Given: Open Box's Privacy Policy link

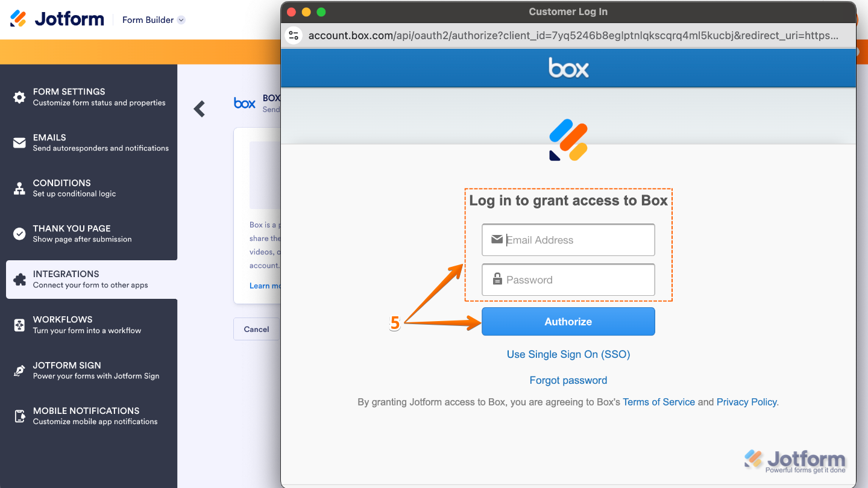Looking at the screenshot, I should pos(747,402).
